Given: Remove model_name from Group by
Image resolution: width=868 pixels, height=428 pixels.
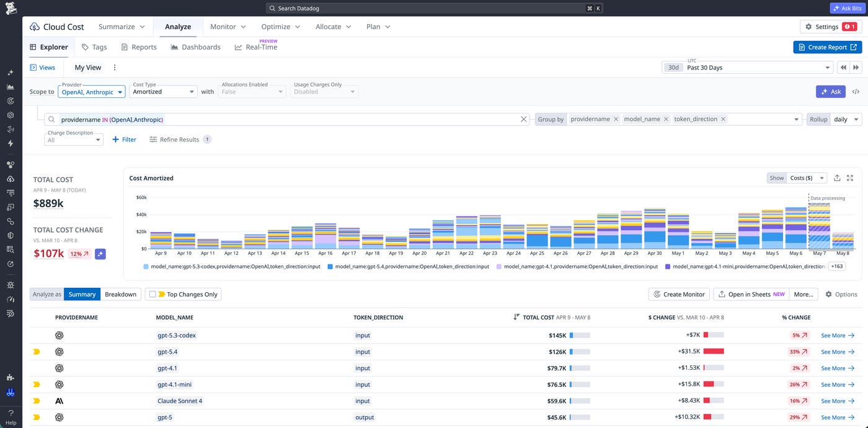Looking at the screenshot, I should 666,119.
